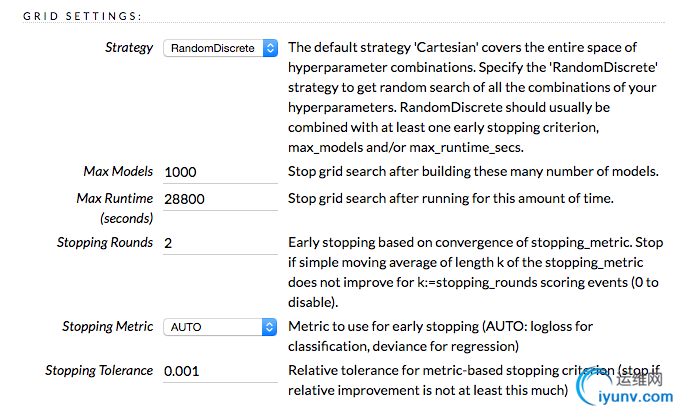Click the 'Early stopping based on convergence' description
Screen dimensions: 679x413
[475, 272]
